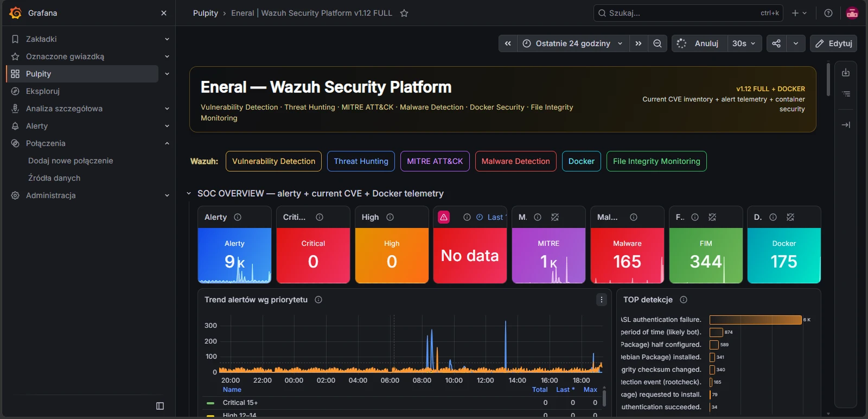The image size is (868, 419).
Task: Show info for Trend alertów wg priorytetu
Action: point(318,300)
